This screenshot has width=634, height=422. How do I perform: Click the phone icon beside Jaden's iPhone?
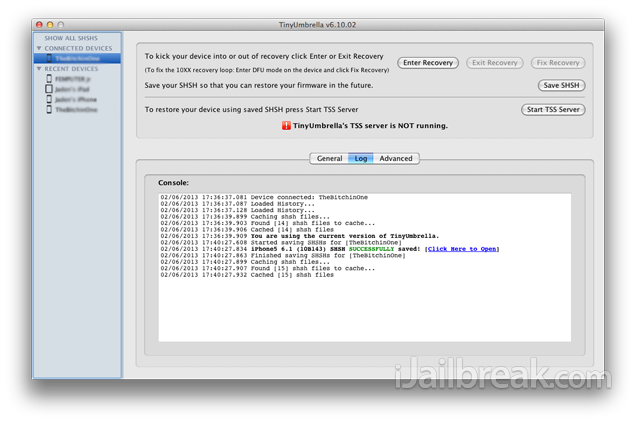49,99
